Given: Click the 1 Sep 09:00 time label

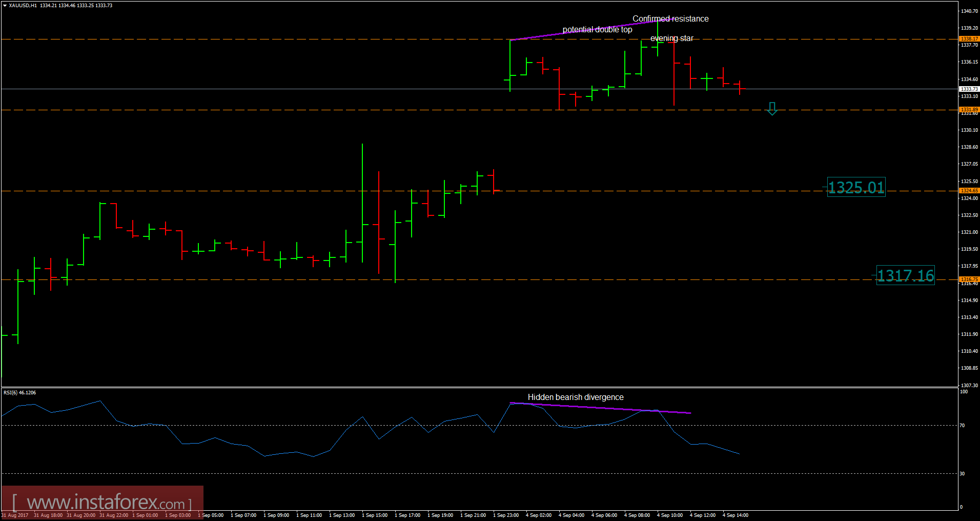Looking at the screenshot, I should [276, 515].
